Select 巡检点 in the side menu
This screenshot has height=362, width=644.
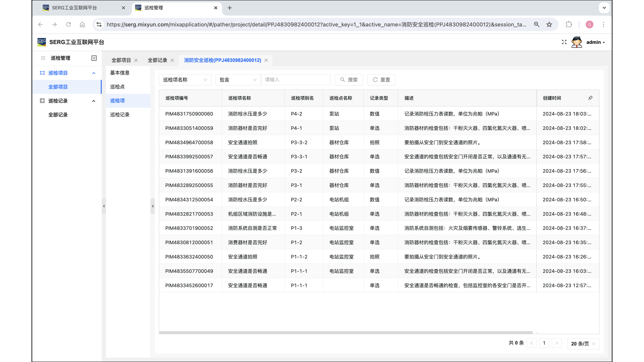click(117, 86)
